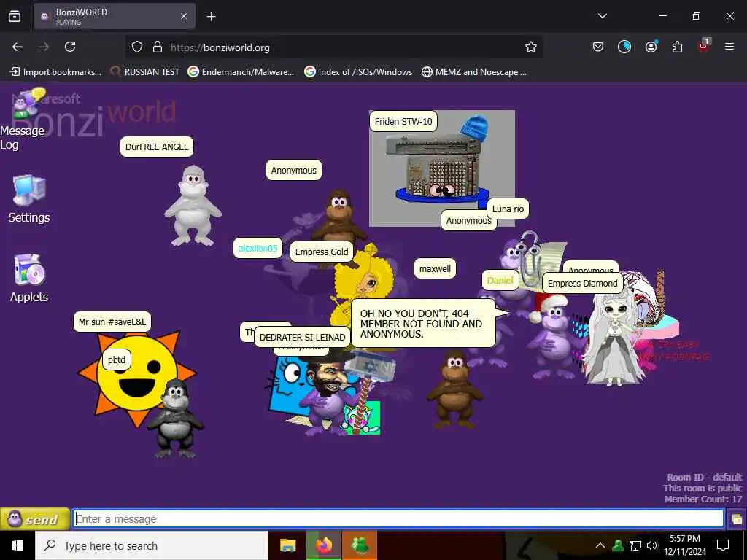Open the Windows Start menu

[x=18, y=545]
